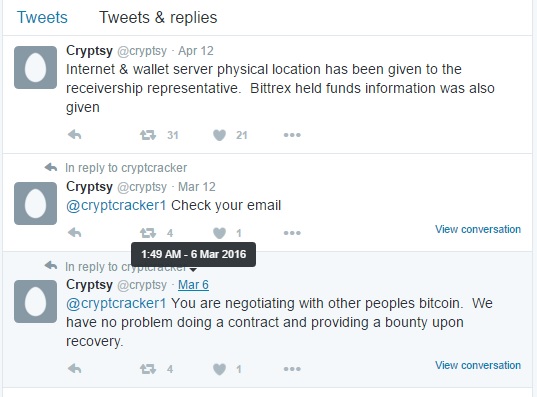Retweet the Apr 12 Bittrex funds tweet

148,135
